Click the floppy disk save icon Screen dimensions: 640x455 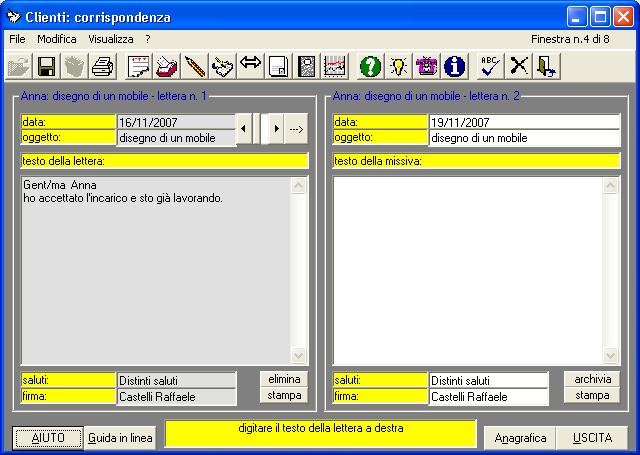coord(46,66)
